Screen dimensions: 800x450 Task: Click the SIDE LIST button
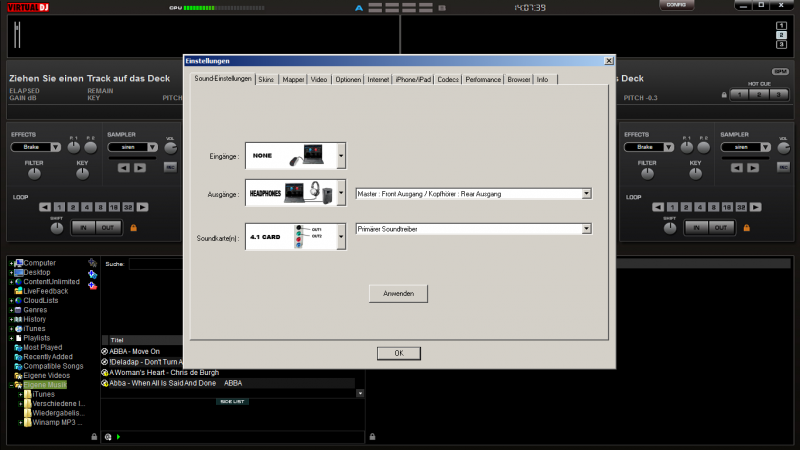tap(232, 402)
